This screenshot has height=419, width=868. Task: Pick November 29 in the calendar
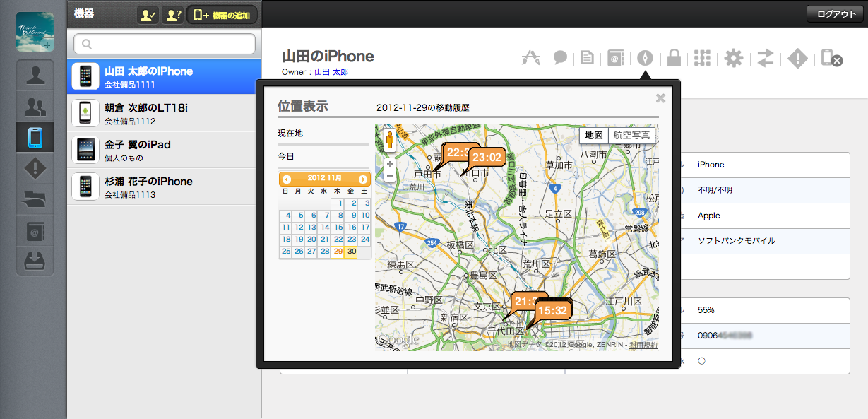[338, 252]
